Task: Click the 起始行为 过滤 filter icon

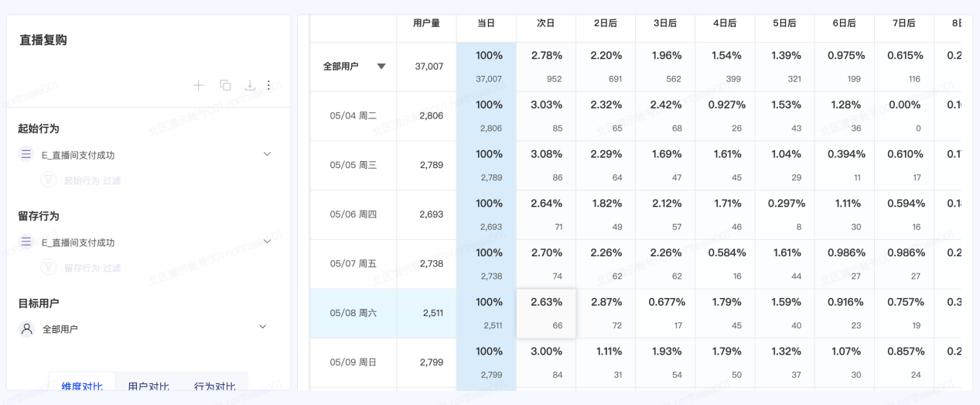Action: pyautogui.click(x=49, y=180)
